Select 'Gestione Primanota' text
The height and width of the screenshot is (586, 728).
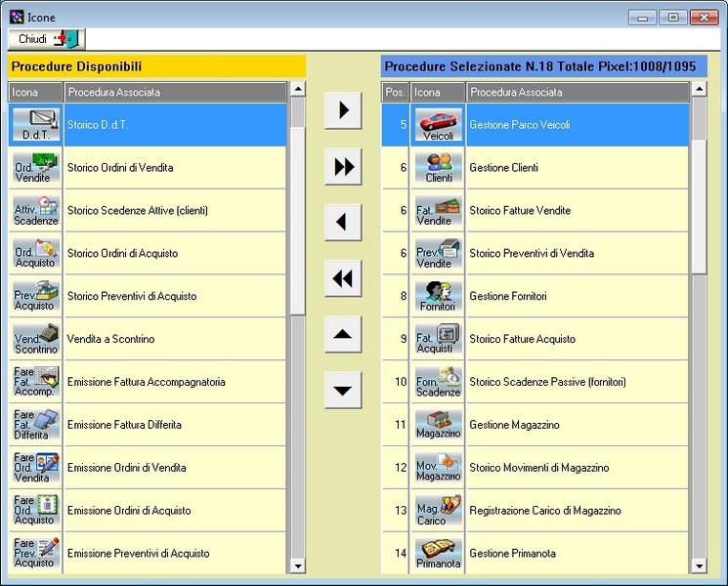coord(513,553)
